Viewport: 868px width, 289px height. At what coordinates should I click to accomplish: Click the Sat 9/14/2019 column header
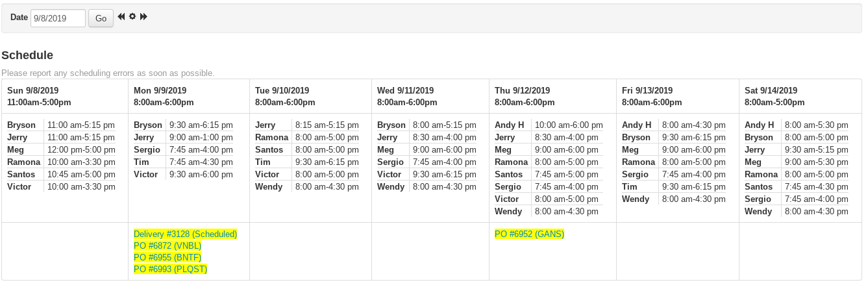click(771, 90)
